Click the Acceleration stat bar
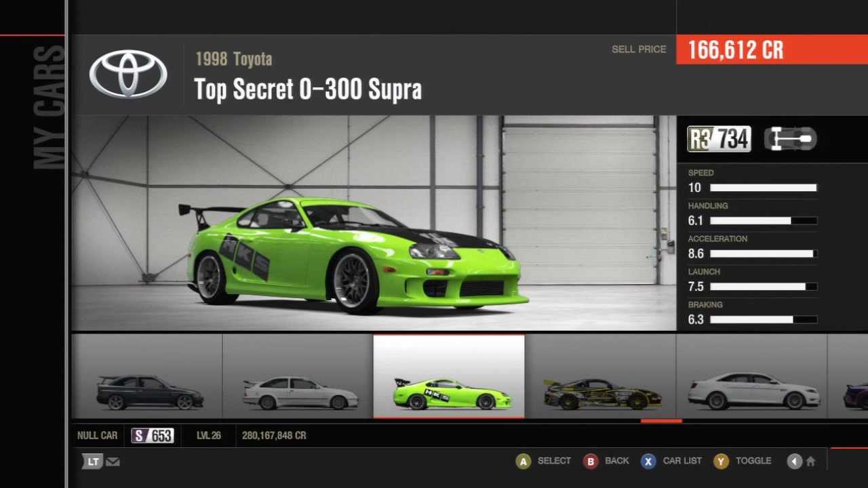Screen dimensions: 868x488 764,253
